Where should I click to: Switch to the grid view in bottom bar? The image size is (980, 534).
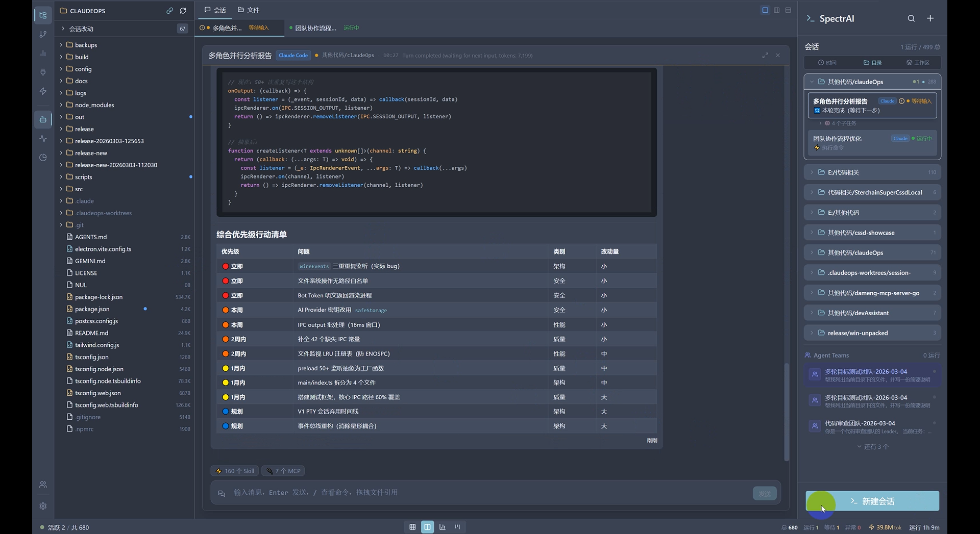click(412, 527)
